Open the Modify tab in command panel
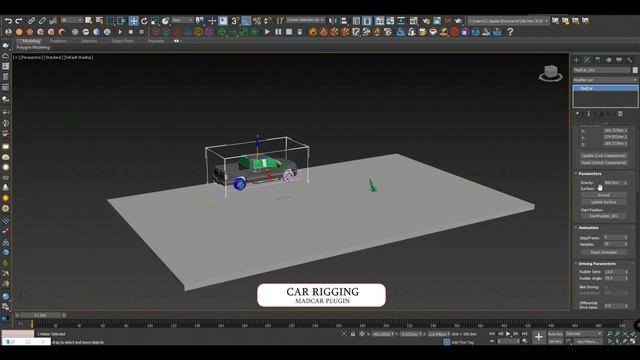Viewport: 640px width, 360px height. point(587,60)
